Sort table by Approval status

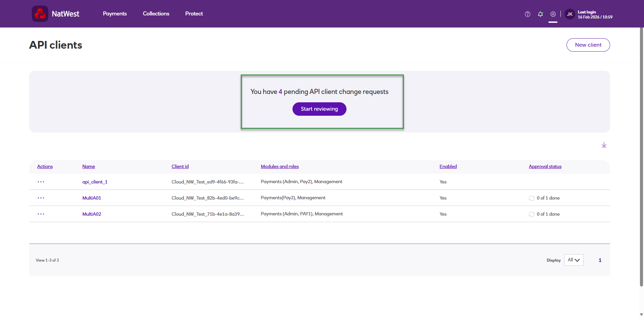pyautogui.click(x=545, y=166)
